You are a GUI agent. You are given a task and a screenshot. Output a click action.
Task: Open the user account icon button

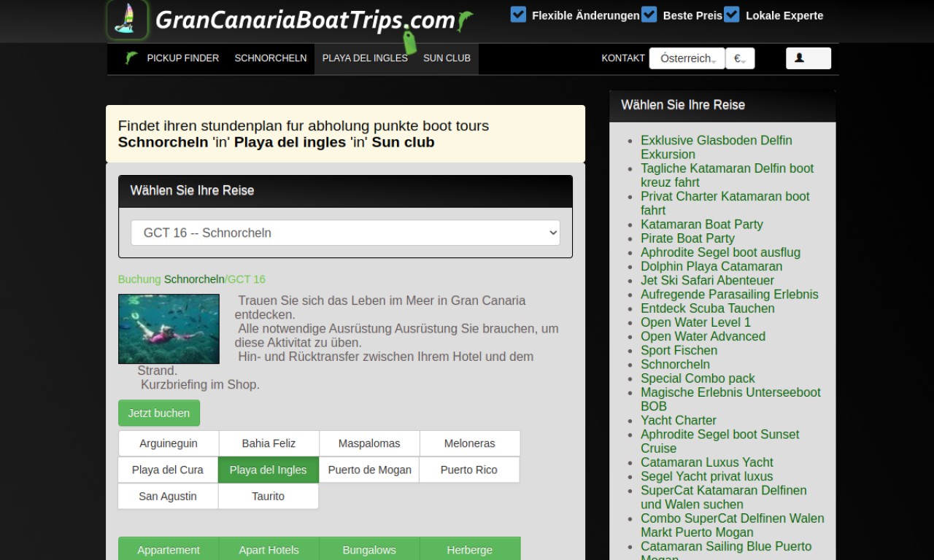(808, 58)
